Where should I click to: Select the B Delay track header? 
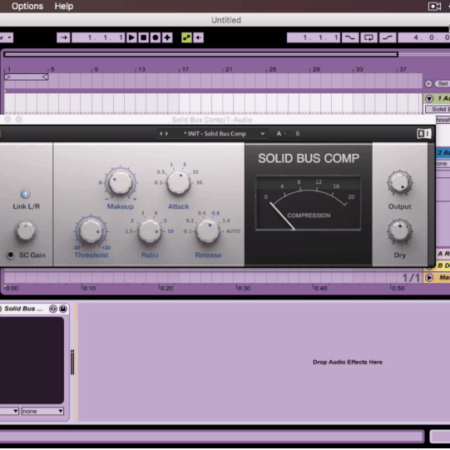(444, 265)
